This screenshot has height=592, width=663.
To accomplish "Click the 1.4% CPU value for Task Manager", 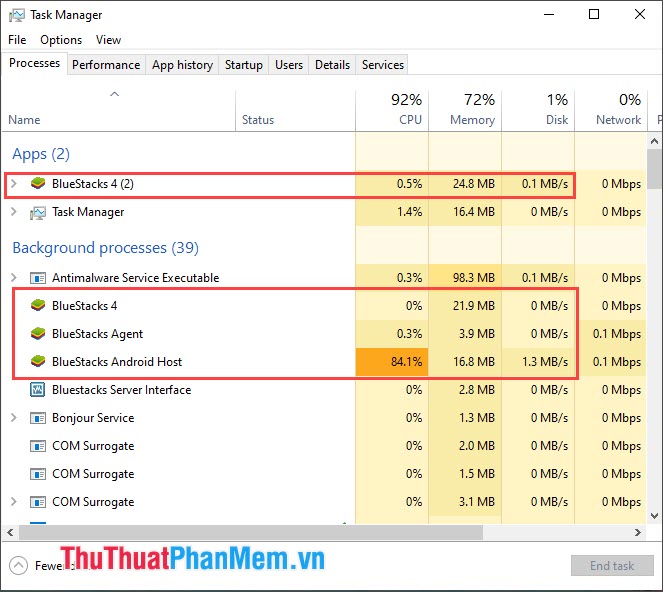I will (x=409, y=212).
